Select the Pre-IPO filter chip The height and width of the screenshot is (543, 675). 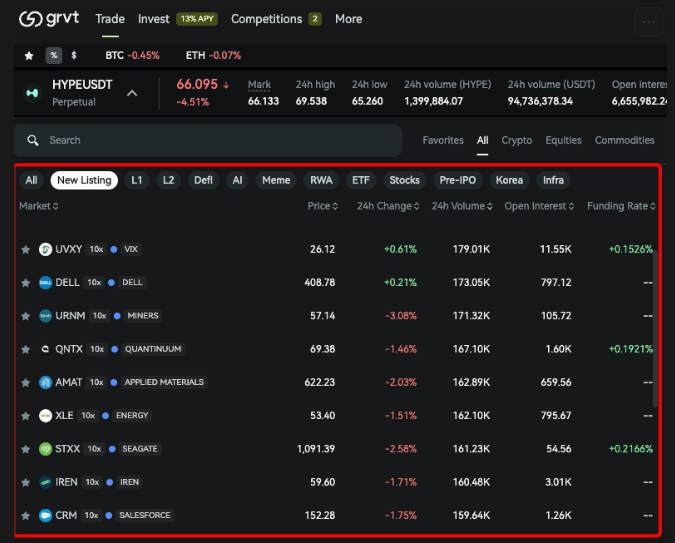pyautogui.click(x=458, y=180)
